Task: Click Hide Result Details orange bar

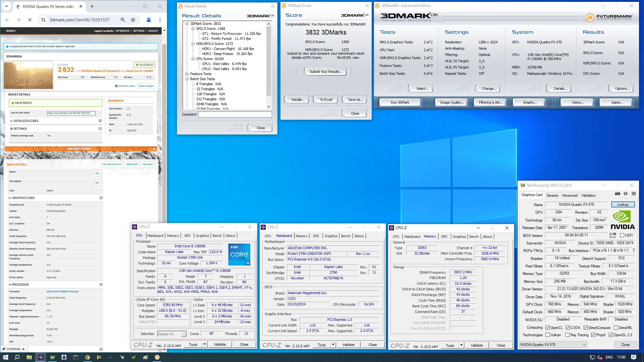Action: [x=80, y=149]
